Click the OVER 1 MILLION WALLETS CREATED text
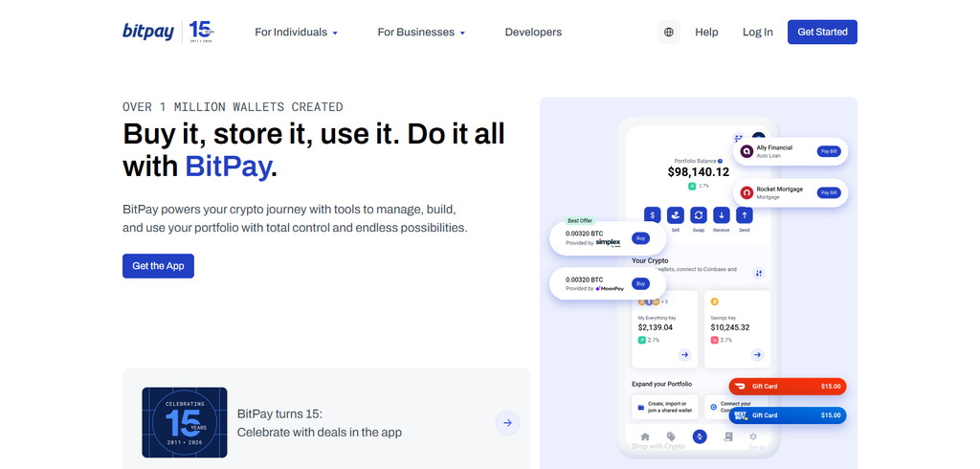The height and width of the screenshot is (469, 980). point(233,107)
